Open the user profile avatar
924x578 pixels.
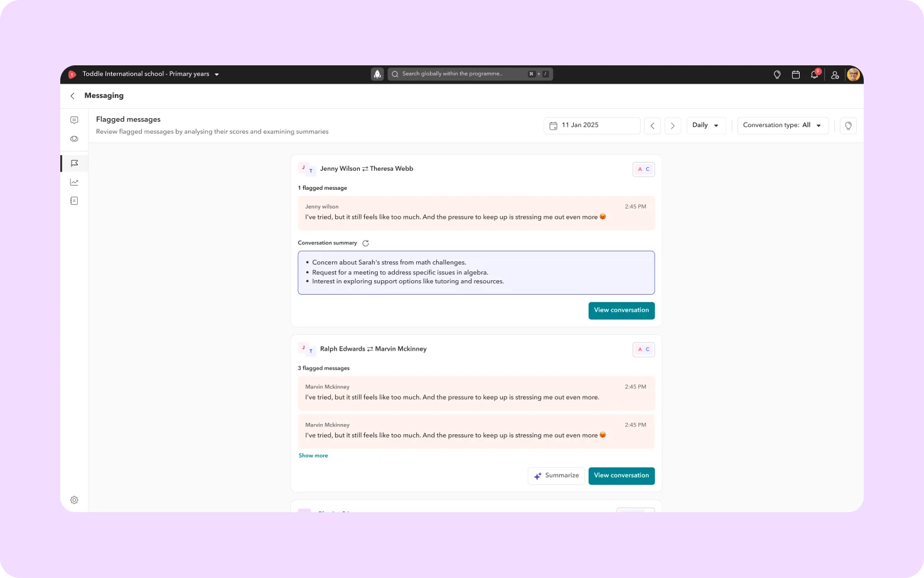853,75
